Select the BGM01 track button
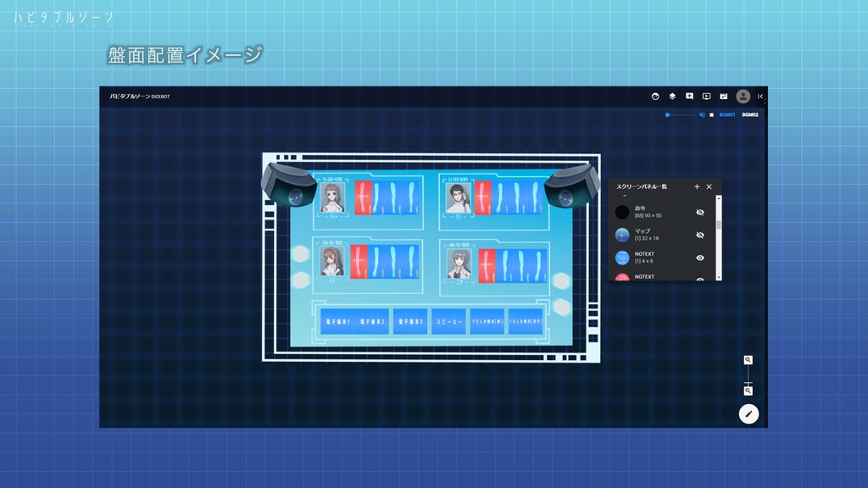 [x=726, y=115]
